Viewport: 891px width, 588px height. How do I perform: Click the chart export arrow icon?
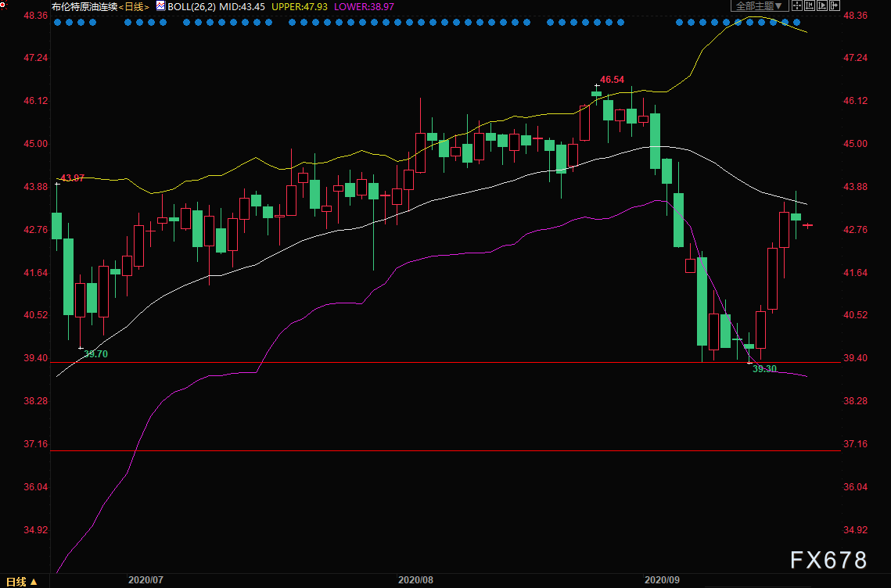(834, 5)
